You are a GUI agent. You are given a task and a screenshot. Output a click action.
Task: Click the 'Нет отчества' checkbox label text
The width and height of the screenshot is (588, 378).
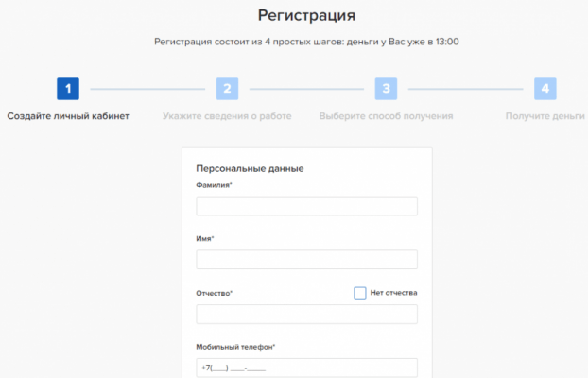coord(393,293)
